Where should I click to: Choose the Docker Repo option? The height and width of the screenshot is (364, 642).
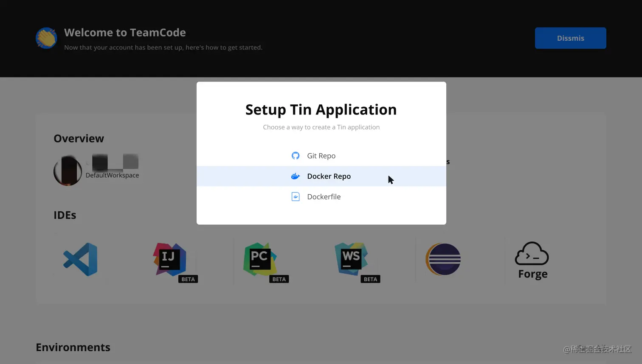329,176
